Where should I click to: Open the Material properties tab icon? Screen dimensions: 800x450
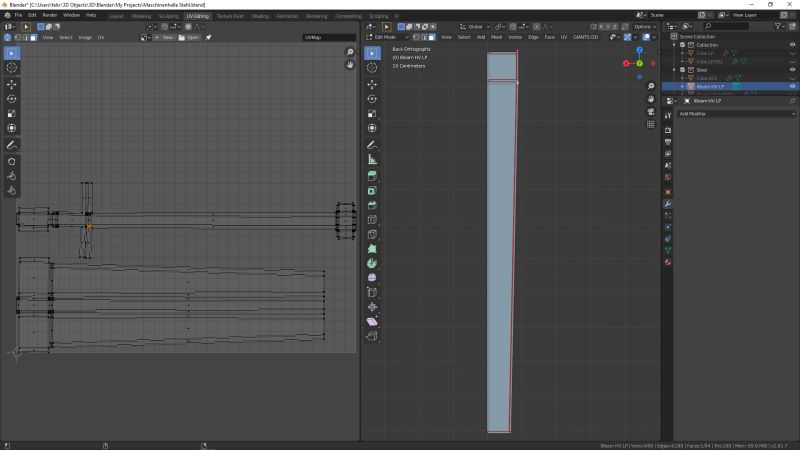[668, 262]
